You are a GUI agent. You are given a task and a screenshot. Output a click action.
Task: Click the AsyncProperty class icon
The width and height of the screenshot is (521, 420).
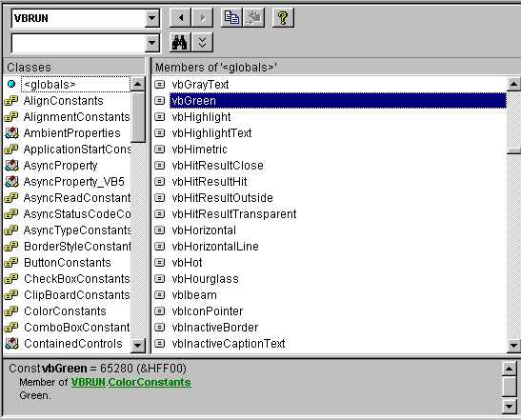pos(11,165)
